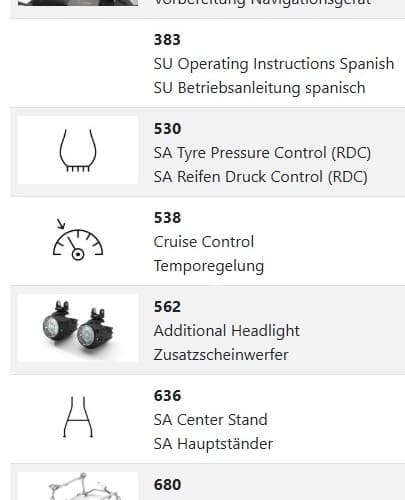Select option code 636
Image resolution: width=405 pixels, height=500 pixels.
167,396
